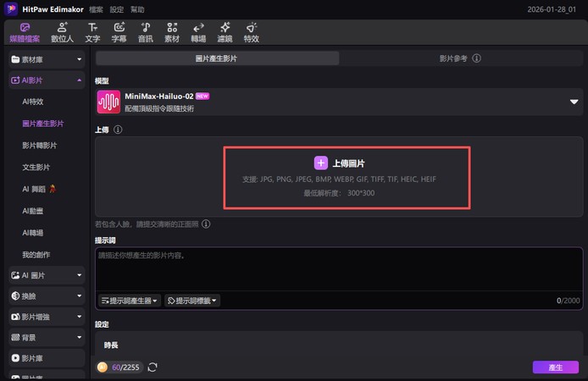The width and height of the screenshot is (588, 381).
Task: Open the 提示詞產生器 dropdown
Action: coord(129,301)
